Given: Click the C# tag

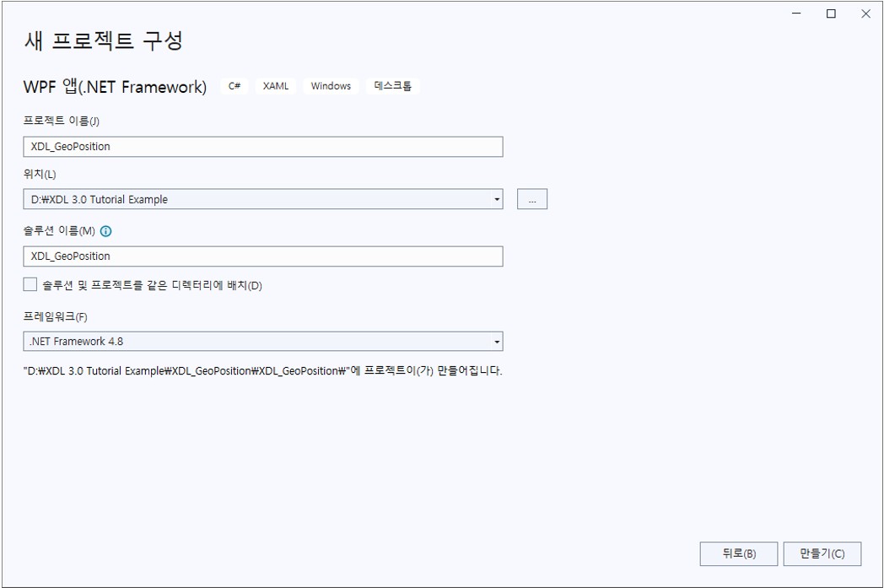Looking at the screenshot, I should pyautogui.click(x=234, y=86).
